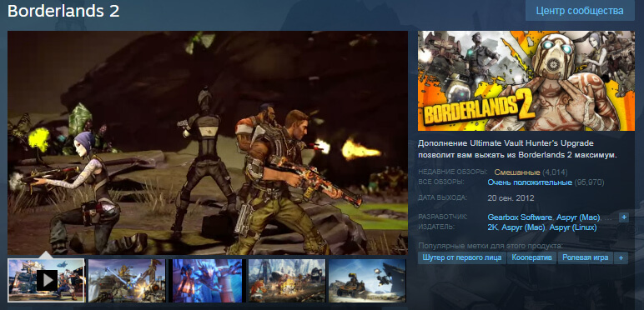The width and height of the screenshot is (644, 310).
Task: Click release date 20 сен. 2012
Action: (511, 198)
